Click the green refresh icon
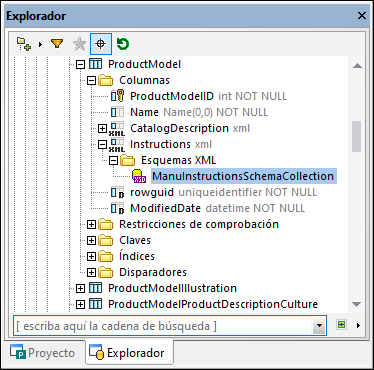The width and height of the screenshot is (374, 370). pyautogui.click(x=123, y=44)
